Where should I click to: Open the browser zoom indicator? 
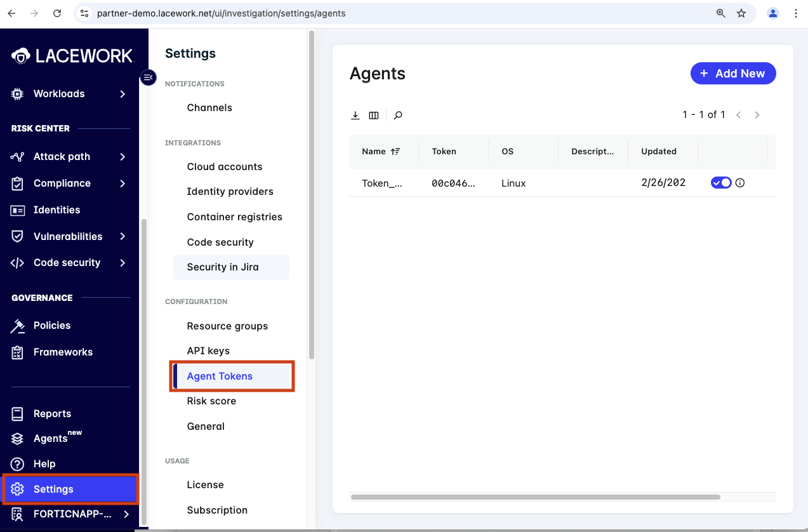[721, 13]
